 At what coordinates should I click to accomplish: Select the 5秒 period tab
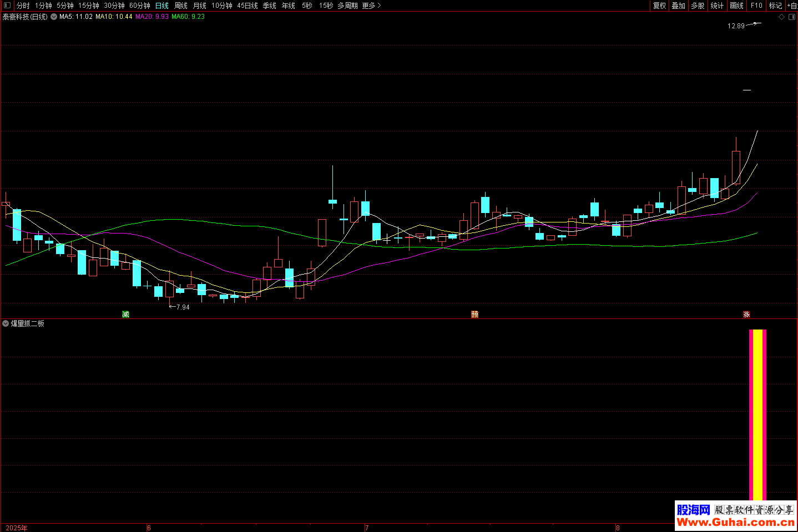pyautogui.click(x=307, y=6)
